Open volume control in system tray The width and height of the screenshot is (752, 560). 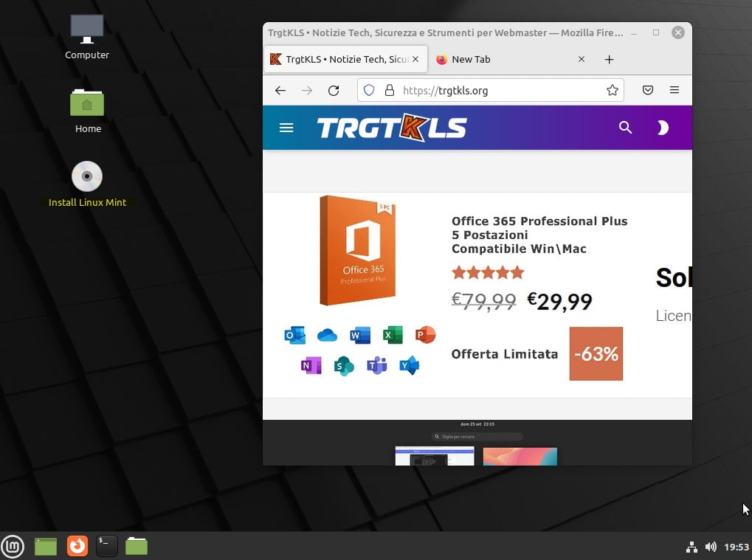711,547
